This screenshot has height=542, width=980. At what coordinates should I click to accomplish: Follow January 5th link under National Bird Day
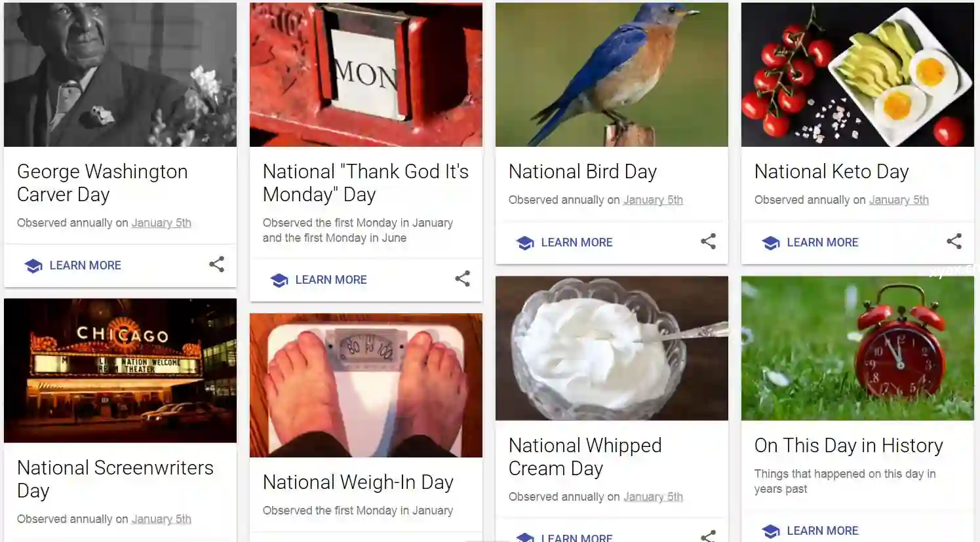tap(653, 200)
